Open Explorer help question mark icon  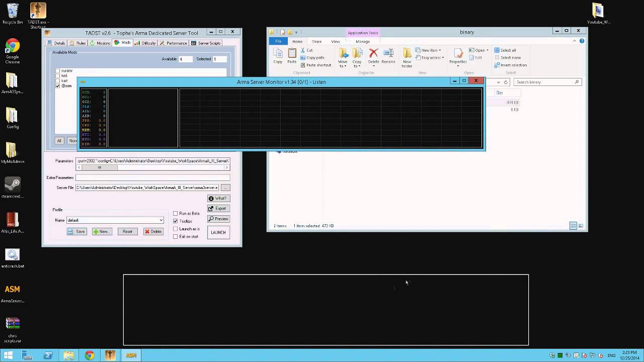[x=583, y=41]
